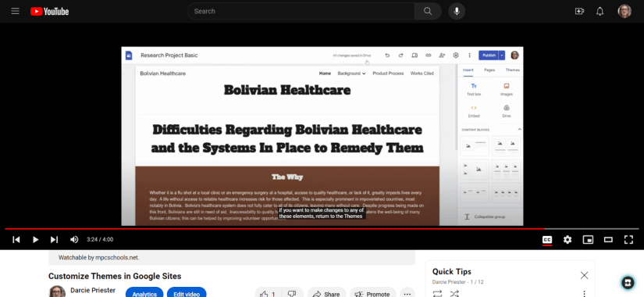
Task: Open the Sites three-dot More menu
Action: (x=469, y=55)
